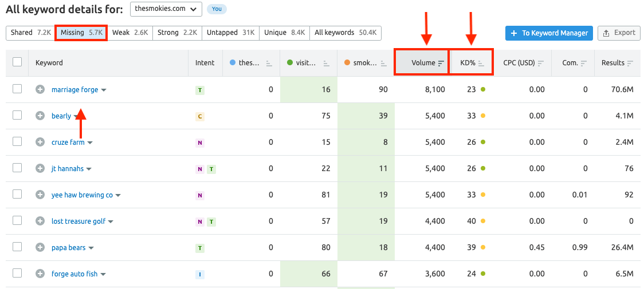Click N intent badge for cruze farm
The width and height of the screenshot is (644, 289).
pos(199,142)
